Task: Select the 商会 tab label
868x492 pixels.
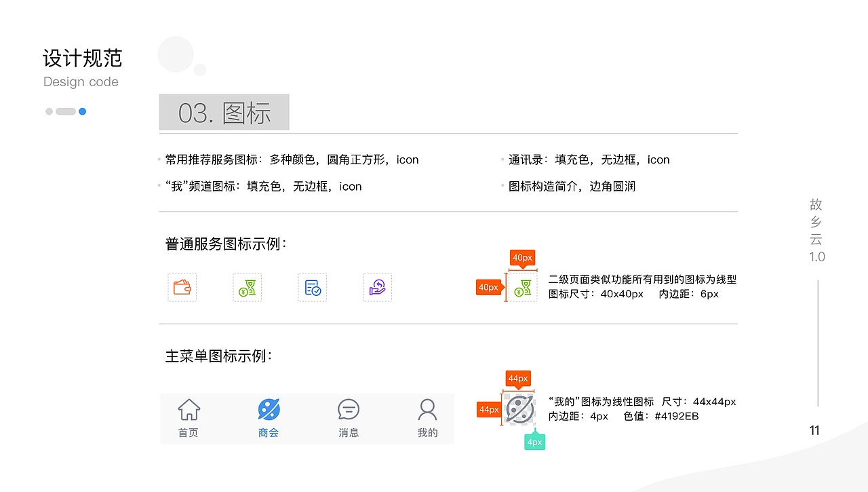Action: click(x=269, y=433)
